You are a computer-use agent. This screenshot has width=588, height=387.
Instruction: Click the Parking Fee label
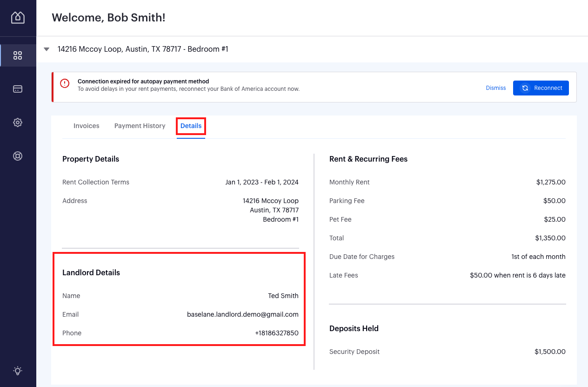[x=347, y=201]
